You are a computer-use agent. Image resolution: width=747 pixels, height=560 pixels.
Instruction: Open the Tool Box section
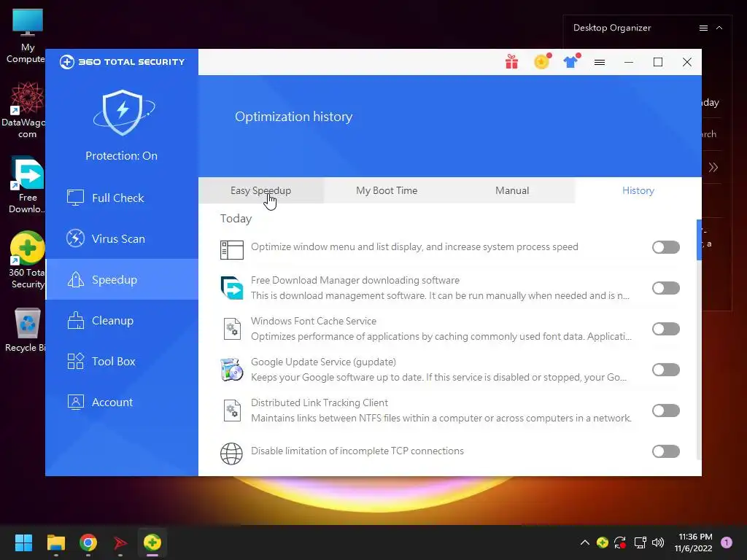pos(122,362)
